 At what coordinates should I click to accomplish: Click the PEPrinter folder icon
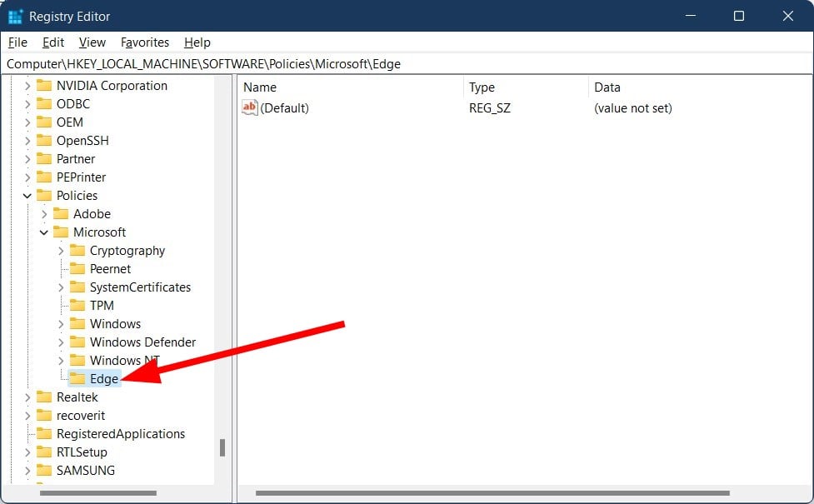[x=44, y=177]
